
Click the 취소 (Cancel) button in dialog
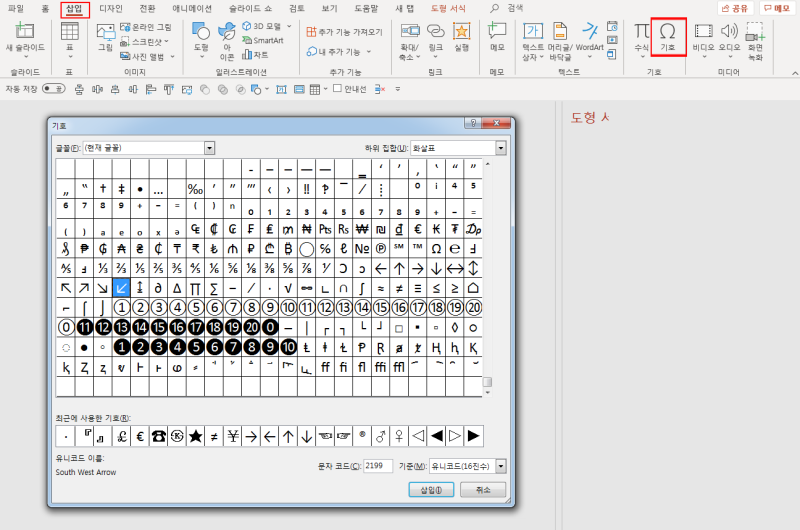(483, 490)
